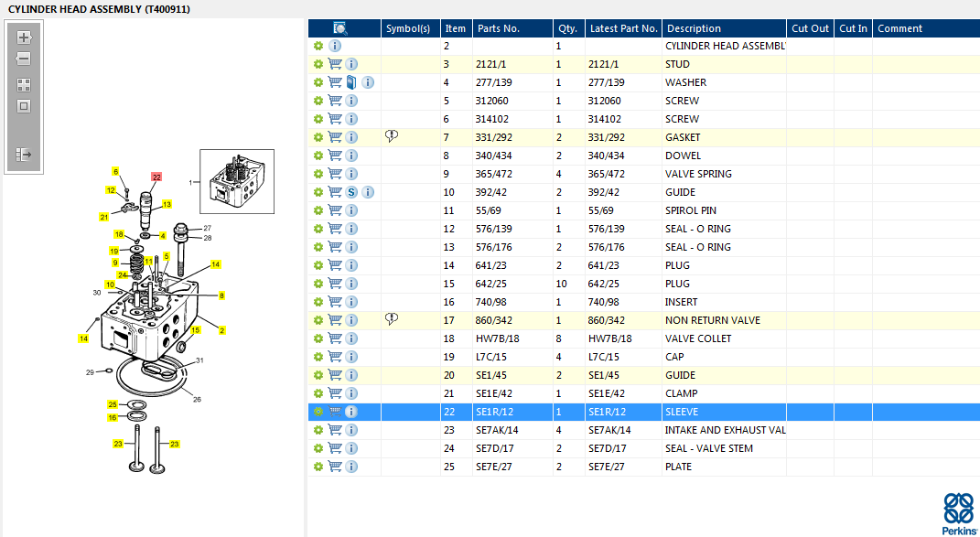Click the blue book icon on WASHER row
This screenshot has height=537, width=980.
click(x=351, y=82)
